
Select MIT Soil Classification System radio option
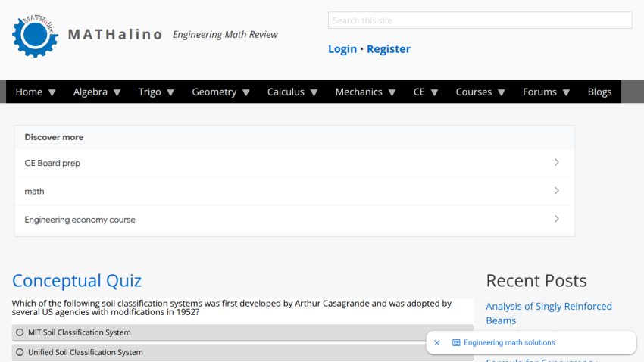(x=20, y=332)
